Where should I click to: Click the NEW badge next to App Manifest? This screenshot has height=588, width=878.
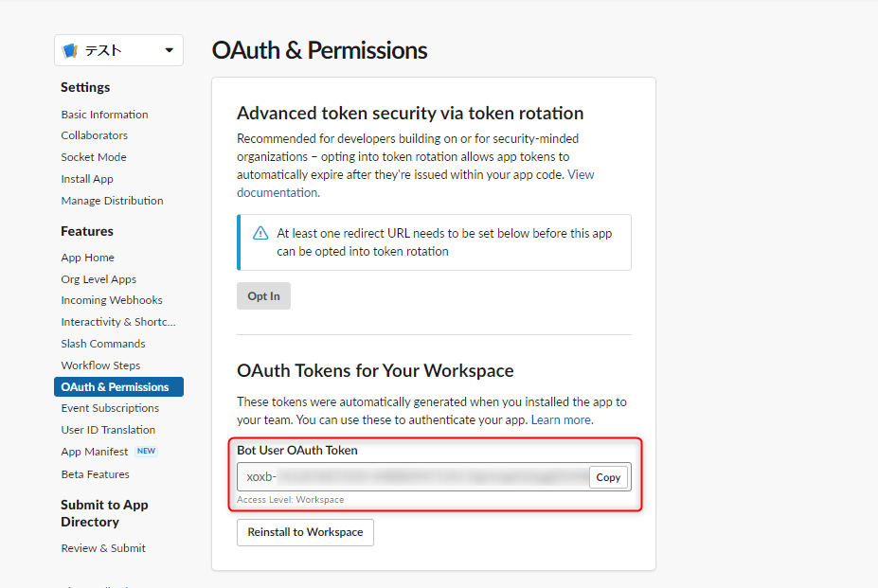146,451
